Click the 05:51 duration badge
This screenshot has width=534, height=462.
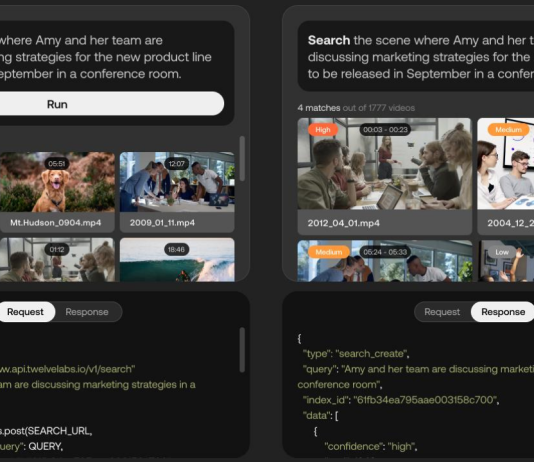coord(57,164)
